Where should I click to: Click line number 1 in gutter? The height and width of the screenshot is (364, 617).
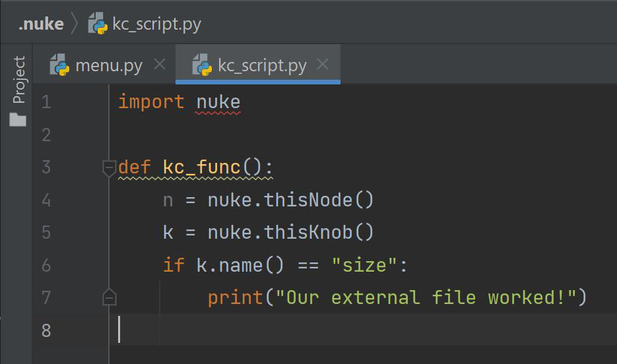[x=46, y=102]
